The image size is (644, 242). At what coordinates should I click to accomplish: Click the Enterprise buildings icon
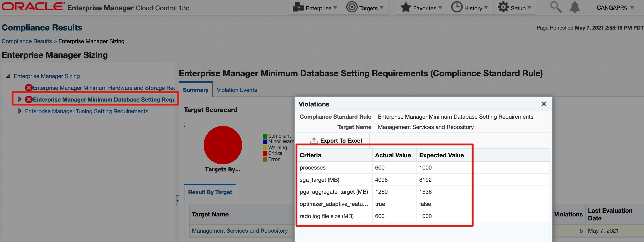pyautogui.click(x=298, y=7)
